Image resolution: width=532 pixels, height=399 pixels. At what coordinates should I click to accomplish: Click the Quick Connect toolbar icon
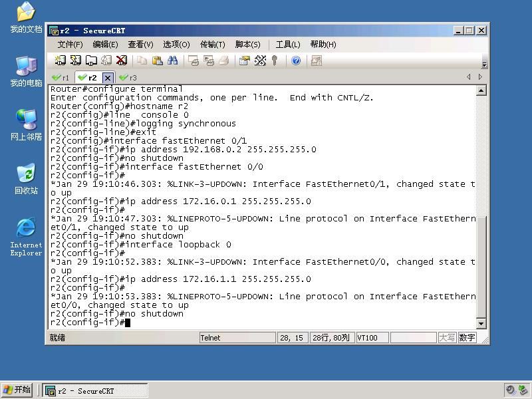coord(76,61)
